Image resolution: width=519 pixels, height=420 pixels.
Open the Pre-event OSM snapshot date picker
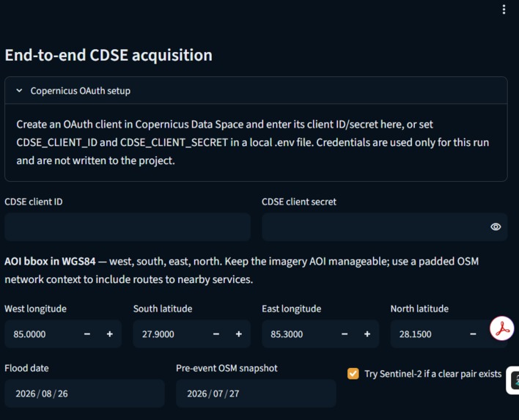tap(256, 394)
